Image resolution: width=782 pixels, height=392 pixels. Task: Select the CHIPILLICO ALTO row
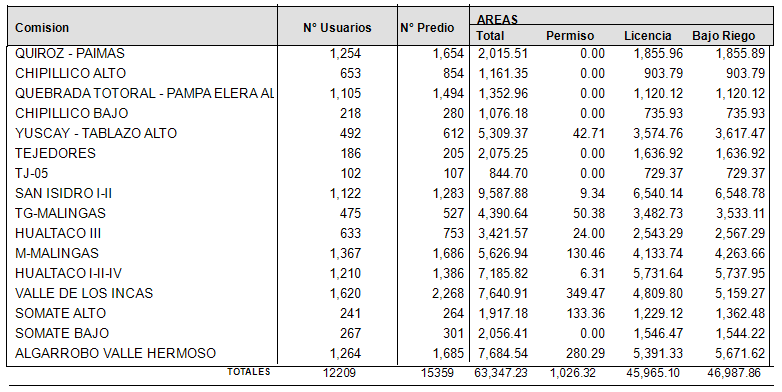(391, 73)
